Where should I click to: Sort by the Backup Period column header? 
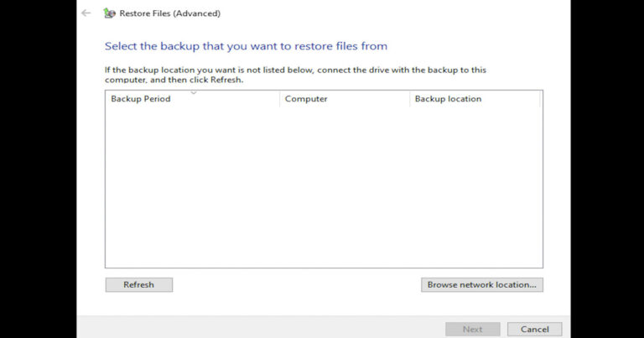coord(192,99)
